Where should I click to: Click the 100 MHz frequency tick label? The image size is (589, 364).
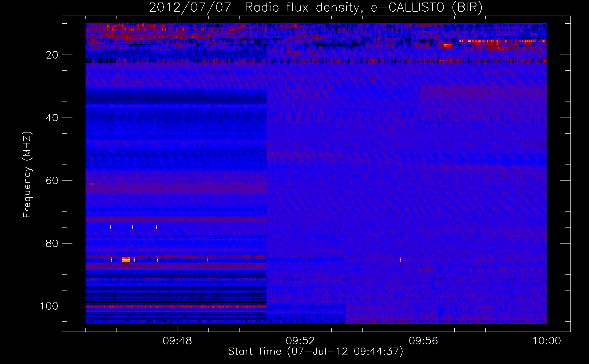[x=49, y=306]
